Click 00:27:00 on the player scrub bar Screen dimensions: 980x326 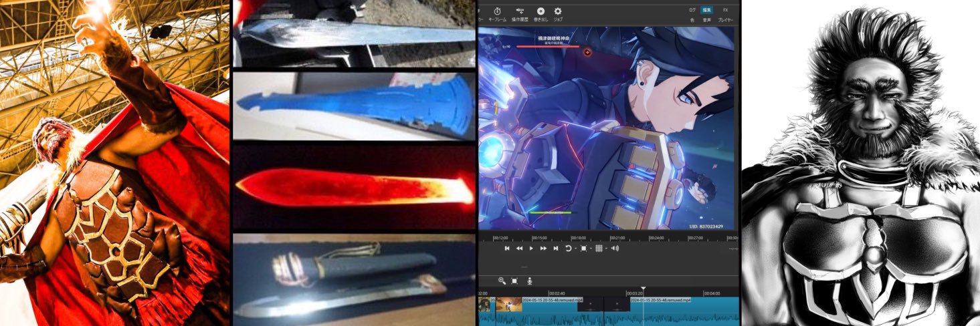pos(696,238)
